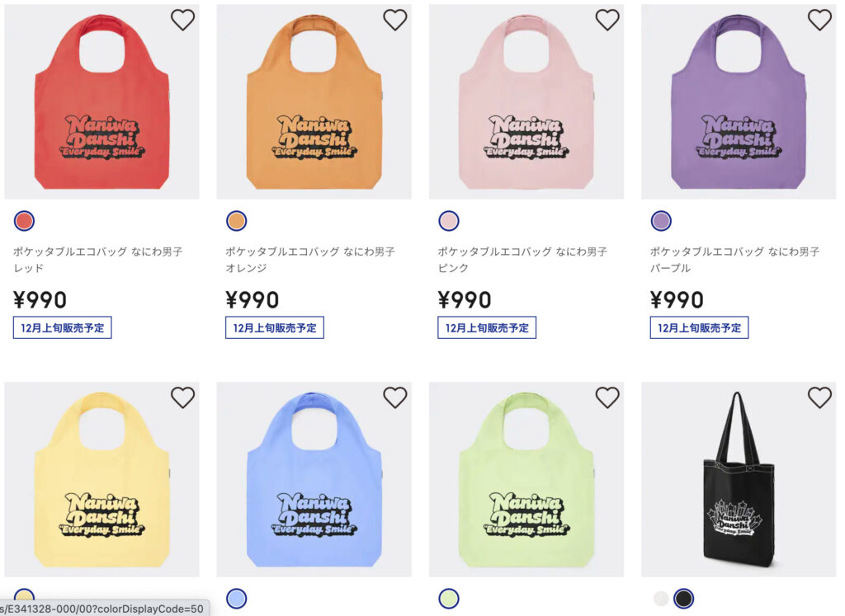Click 12月上旬販売予定 label under pink bag
845x616 pixels.
pyautogui.click(x=487, y=327)
